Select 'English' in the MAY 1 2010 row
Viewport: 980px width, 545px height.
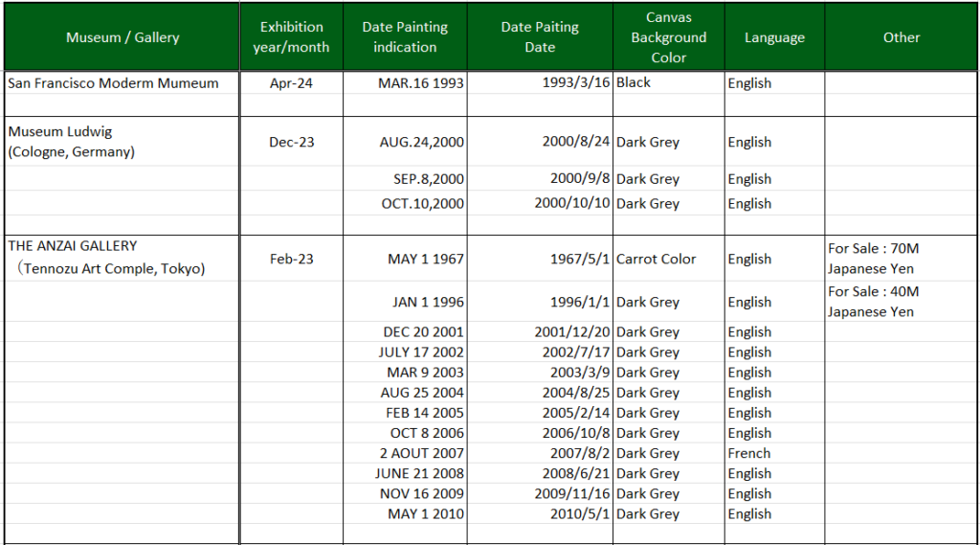pyautogui.click(x=774, y=513)
